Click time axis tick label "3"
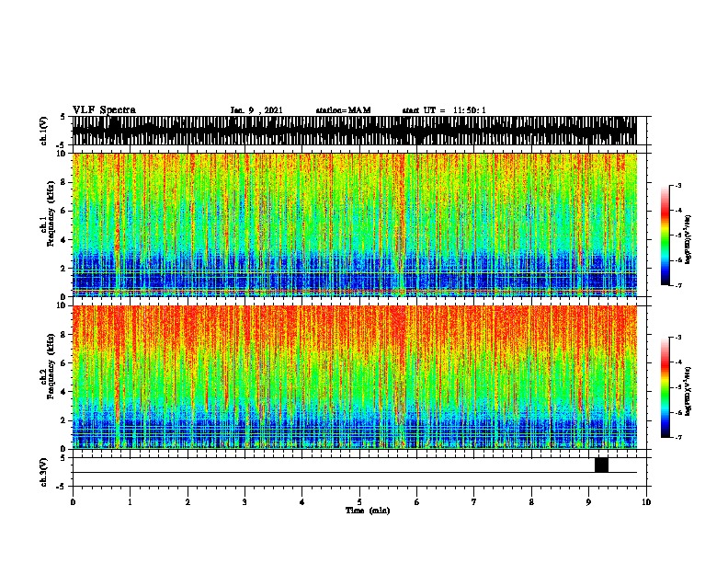 (x=245, y=501)
